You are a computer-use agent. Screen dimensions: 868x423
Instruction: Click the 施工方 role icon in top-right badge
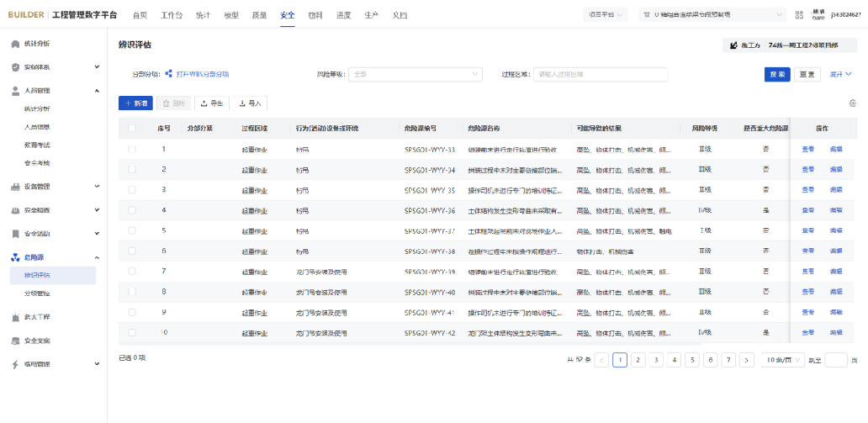(734, 45)
